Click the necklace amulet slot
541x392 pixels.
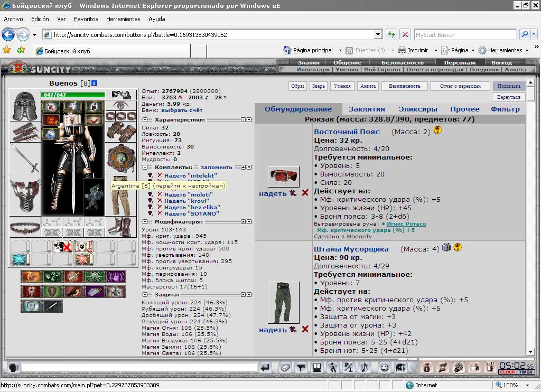[121, 105]
